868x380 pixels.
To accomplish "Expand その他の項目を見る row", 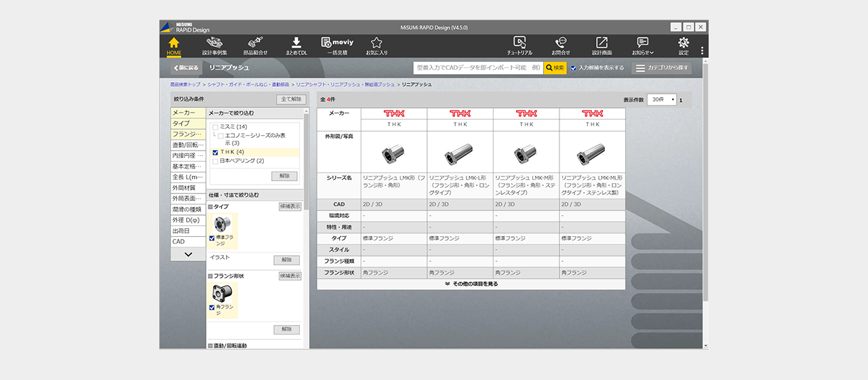I will pos(471,284).
